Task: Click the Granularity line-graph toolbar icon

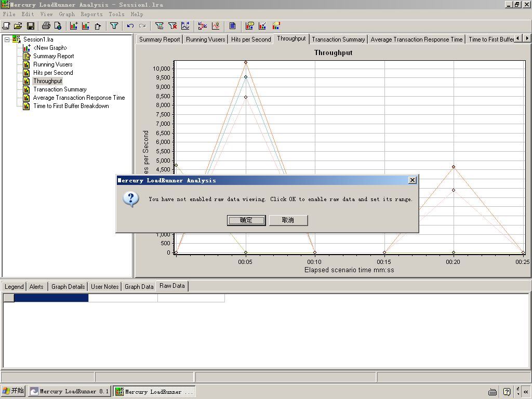Action: 185,26
